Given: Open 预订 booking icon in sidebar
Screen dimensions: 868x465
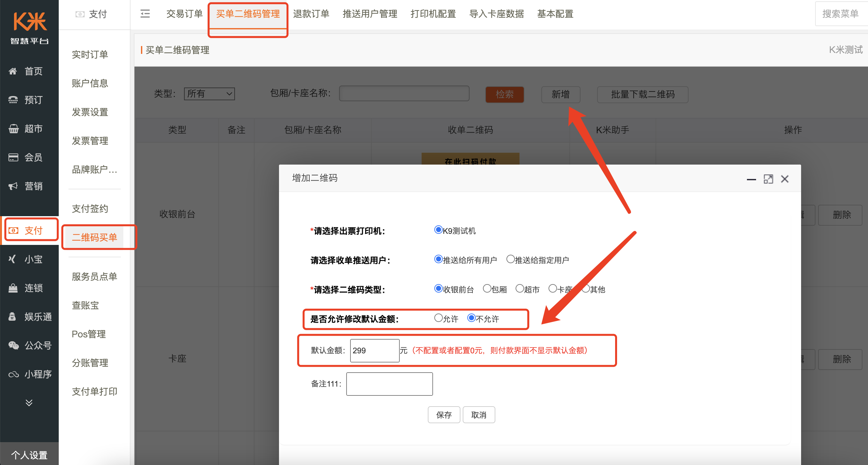Looking at the screenshot, I should click(13, 100).
